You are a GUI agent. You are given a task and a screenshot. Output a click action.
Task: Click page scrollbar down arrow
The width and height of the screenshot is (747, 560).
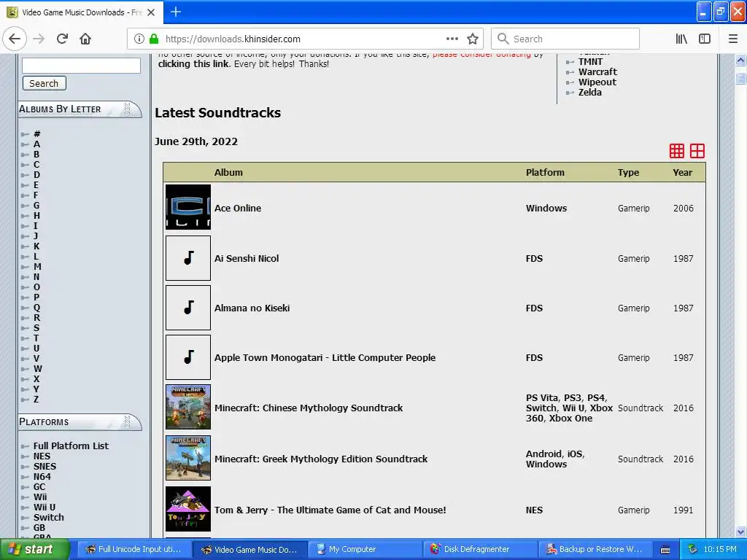(740, 532)
